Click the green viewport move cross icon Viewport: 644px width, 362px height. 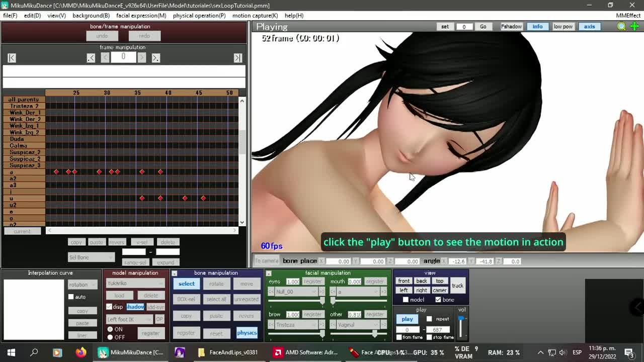(634, 27)
